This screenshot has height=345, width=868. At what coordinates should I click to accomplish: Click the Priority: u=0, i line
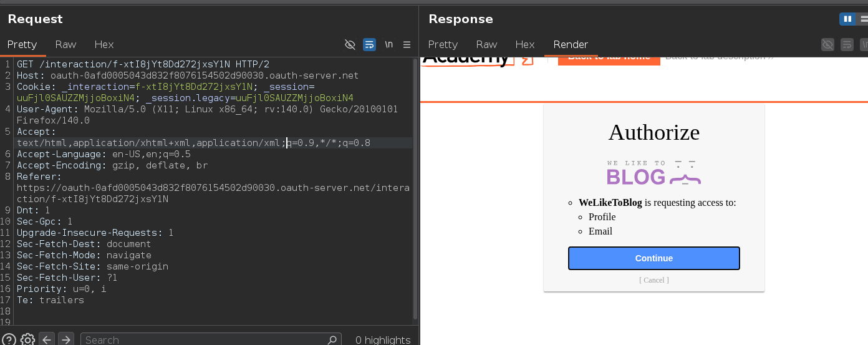click(61, 289)
